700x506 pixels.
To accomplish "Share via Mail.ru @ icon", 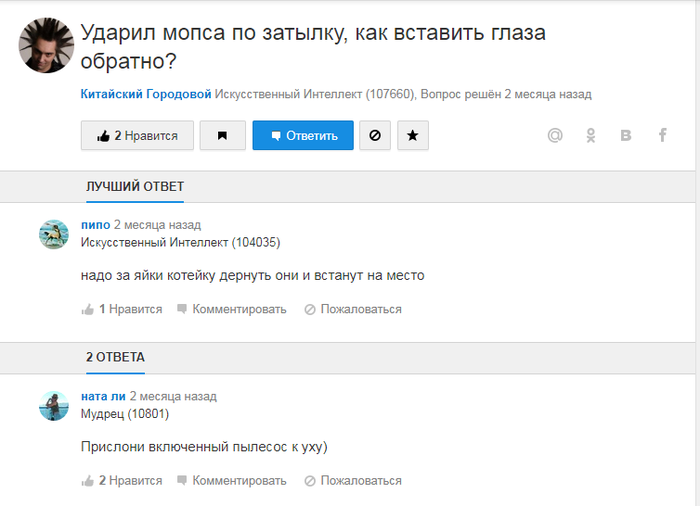I will [555, 136].
